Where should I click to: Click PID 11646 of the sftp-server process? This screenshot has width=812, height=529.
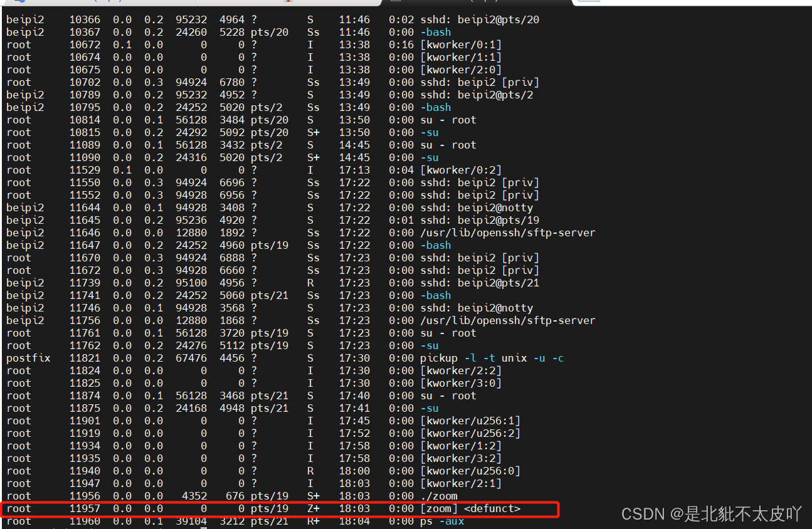click(85, 233)
